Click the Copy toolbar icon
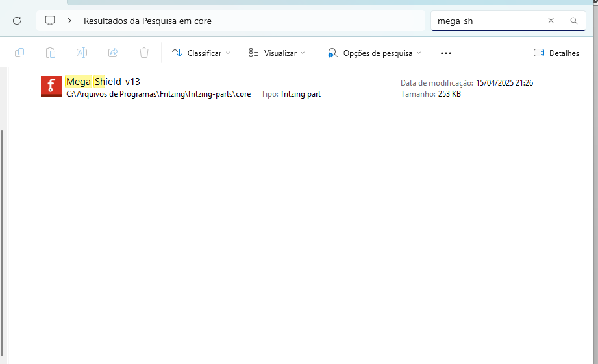The image size is (598, 364). (19, 53)
